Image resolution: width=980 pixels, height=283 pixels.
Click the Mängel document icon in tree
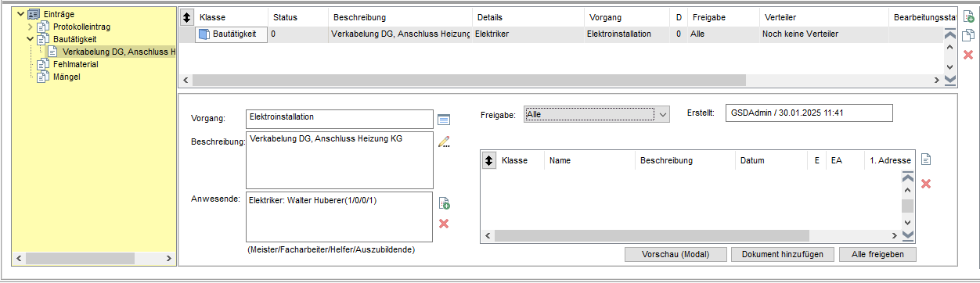(x=43, y=77)
